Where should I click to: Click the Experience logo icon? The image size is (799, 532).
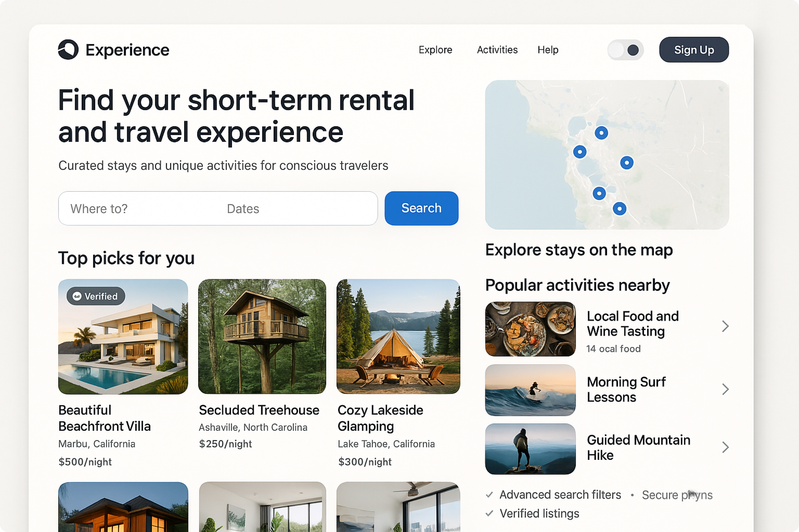click(68, 49)
